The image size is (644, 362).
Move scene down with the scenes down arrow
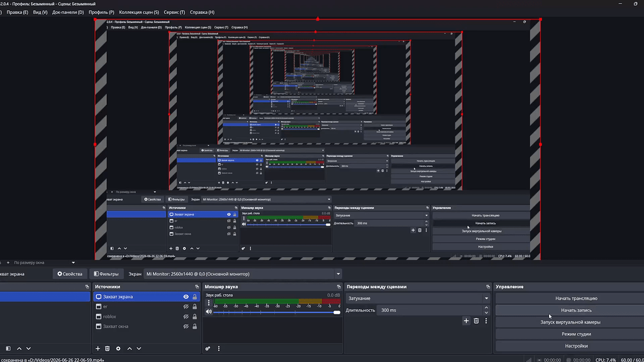28,348
